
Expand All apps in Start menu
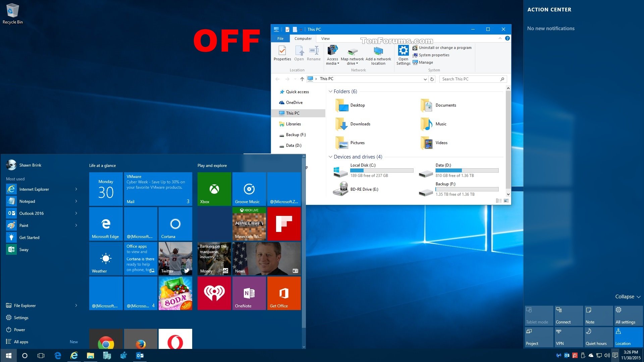(x=21, y=341)
